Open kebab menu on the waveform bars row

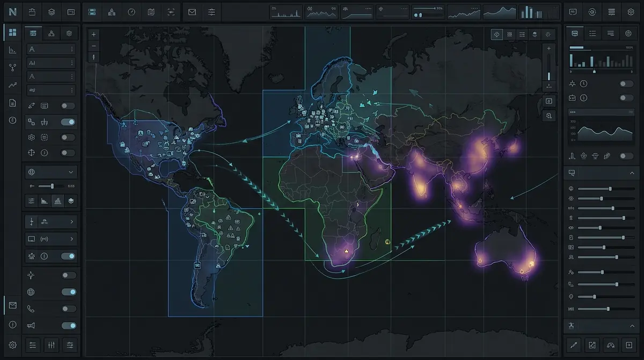[72, 63]
